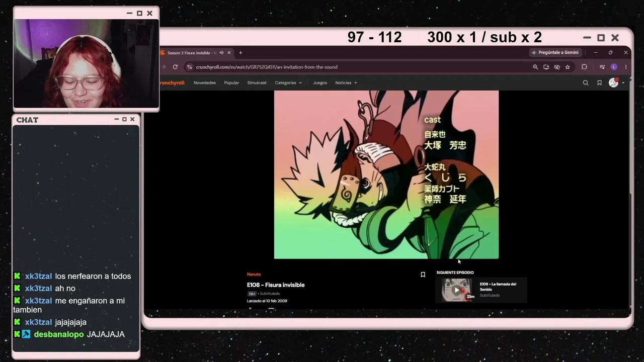Maximize the webcam window
Viewport: 644px width, 362px height.
tap(140, 13)
